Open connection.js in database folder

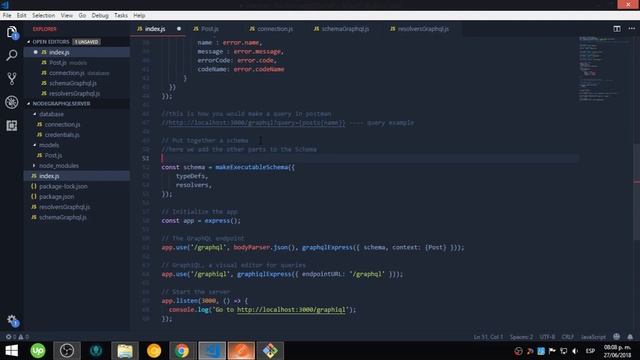[77, 124]
